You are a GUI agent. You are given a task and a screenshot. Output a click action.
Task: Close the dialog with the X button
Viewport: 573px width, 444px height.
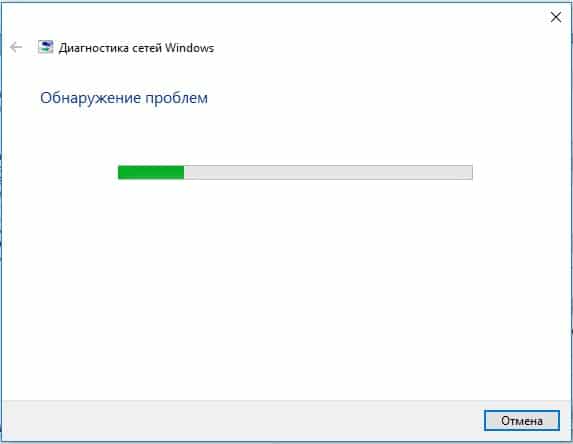(556, 17)
